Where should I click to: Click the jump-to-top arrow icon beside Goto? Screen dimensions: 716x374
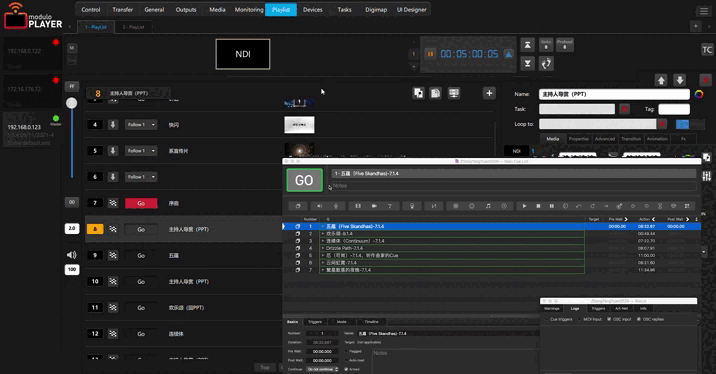[527, 45]
